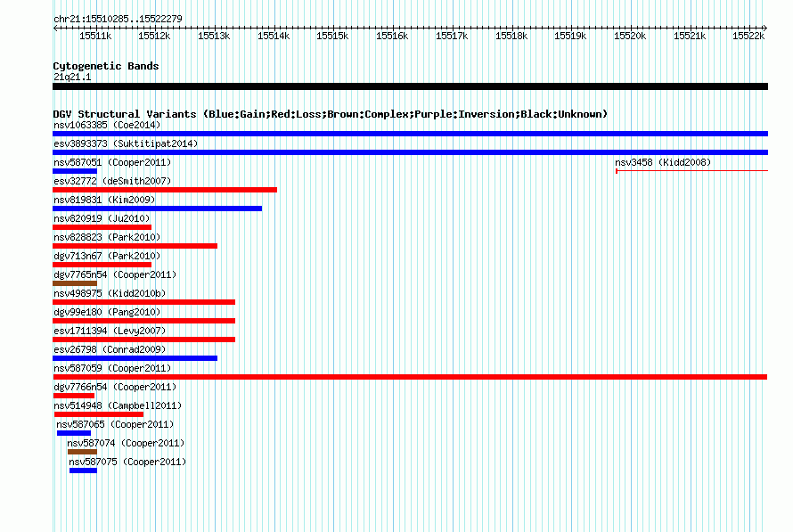This screenshot has width=793, height=532.
Task: Click the nsv587074 (Cooper2011) label
Action: [126, 443]
